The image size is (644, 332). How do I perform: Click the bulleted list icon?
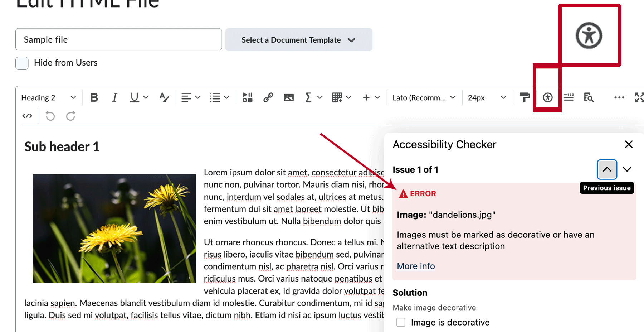(x=215, y=97)
